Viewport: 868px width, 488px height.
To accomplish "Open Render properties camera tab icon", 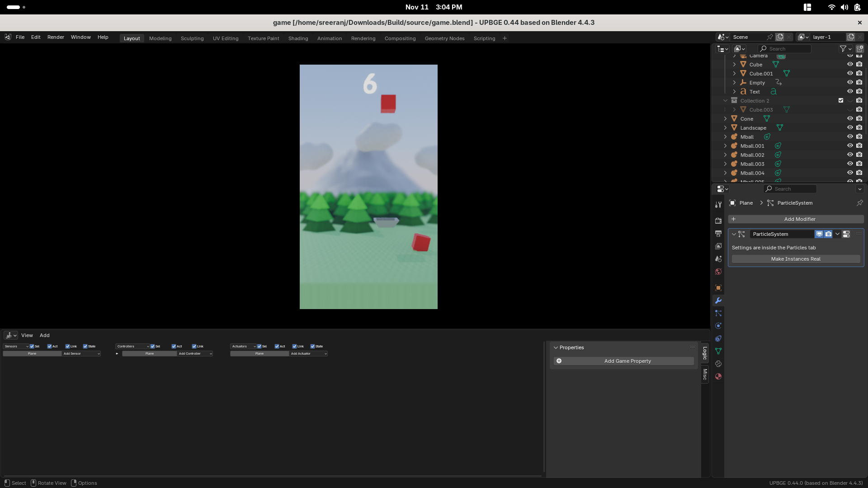I will click(x=718, y=221).
